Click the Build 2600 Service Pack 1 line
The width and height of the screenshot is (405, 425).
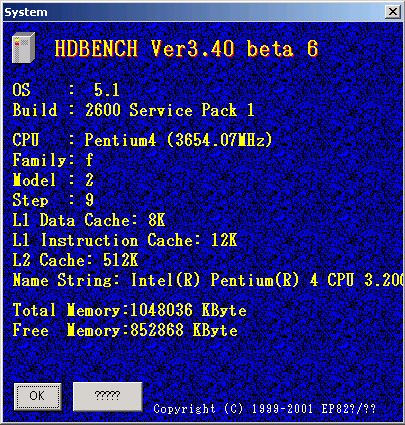(133, 110)
